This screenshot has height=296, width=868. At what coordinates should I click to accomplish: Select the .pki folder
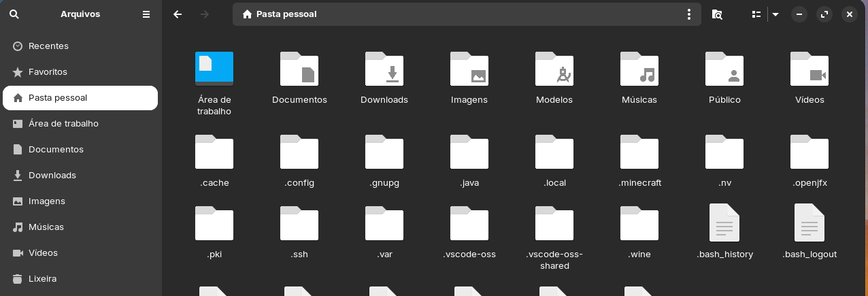[214, 223]
